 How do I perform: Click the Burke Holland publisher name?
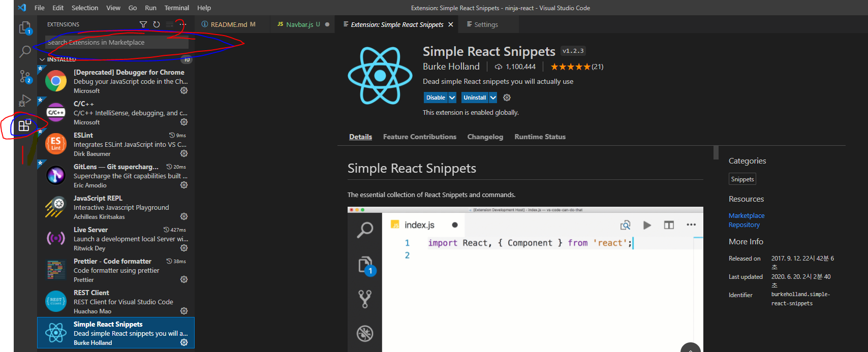point(451,67)
